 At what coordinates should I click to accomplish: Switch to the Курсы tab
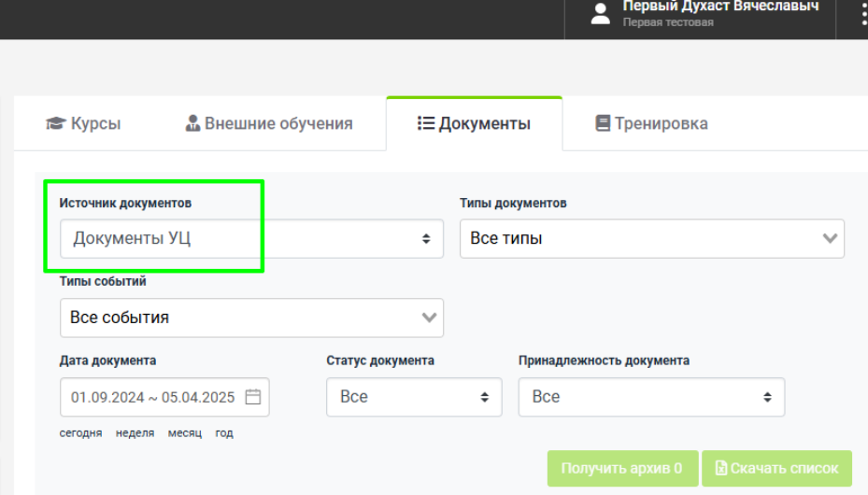[x=83, y=123]
